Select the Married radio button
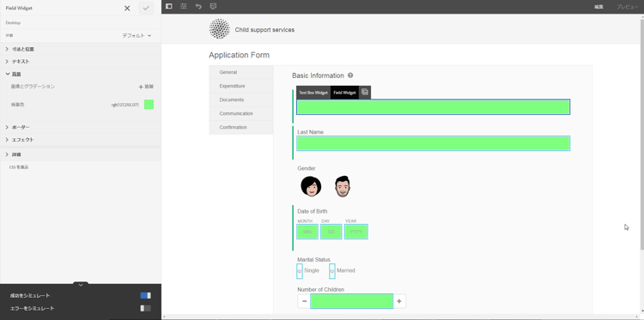 [331, 271]
